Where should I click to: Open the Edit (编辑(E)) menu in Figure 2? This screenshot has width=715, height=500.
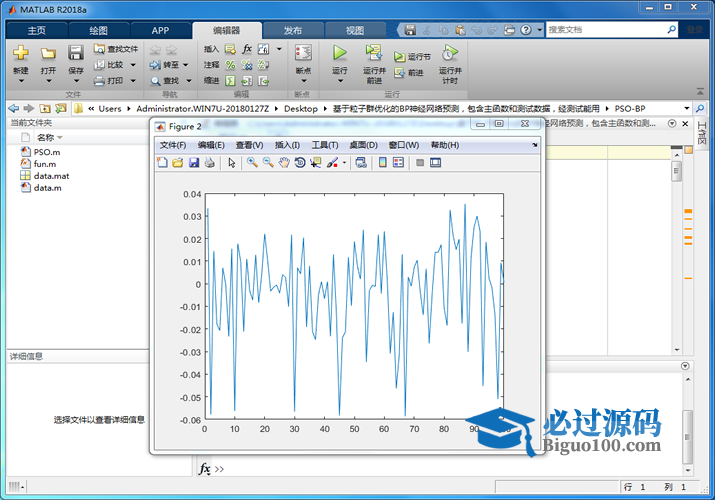coord(211,145)
